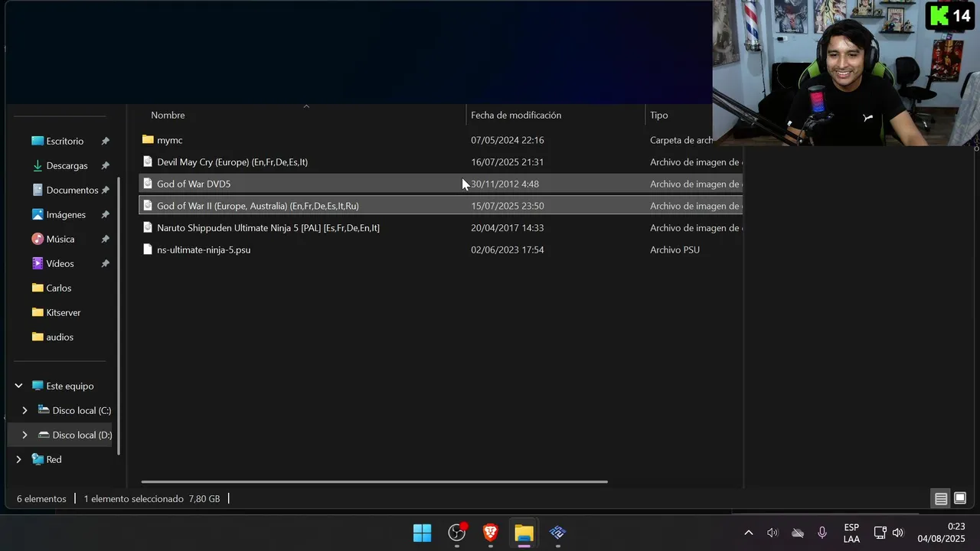Open Brave browser from taskbar
980x551 pixels.
click(491, 533)
